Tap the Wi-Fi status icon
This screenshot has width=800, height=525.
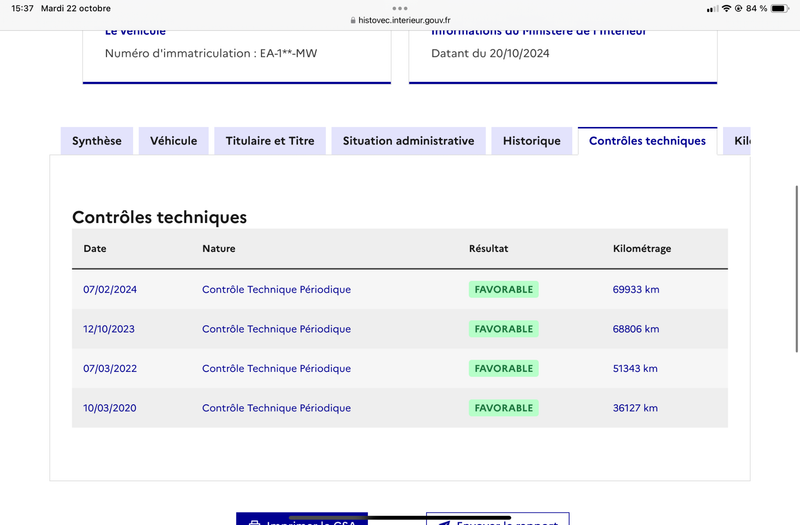pyautogui.click(x=726, y=9)
